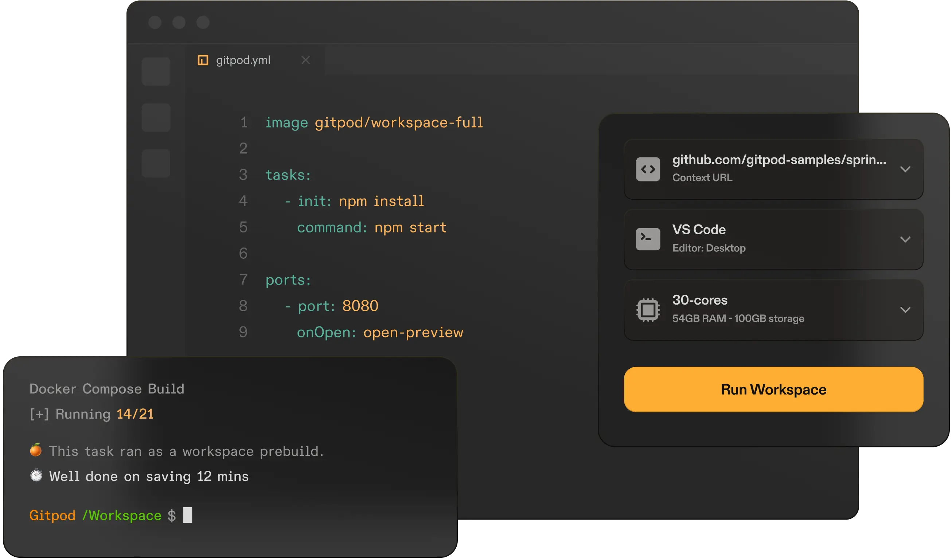Viewport: 952px width, 560px height.
Task: Click the bottom sidebar placeholder square
Action: coord(156,164)
